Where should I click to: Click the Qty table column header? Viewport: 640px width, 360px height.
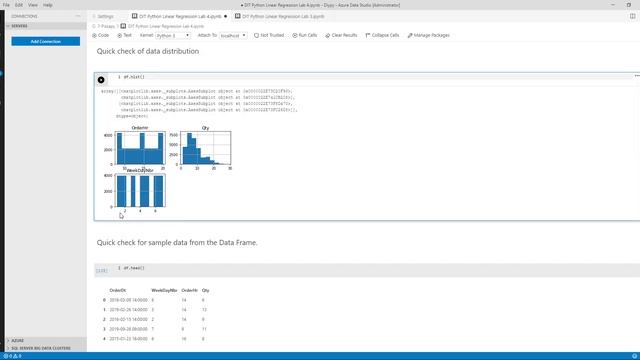tap(205, 290)
